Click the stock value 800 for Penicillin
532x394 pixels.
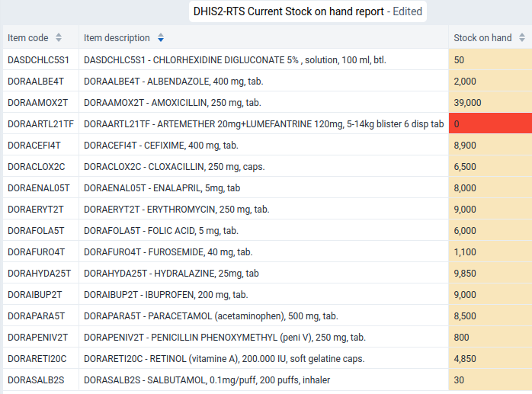[x=490, y=338]
